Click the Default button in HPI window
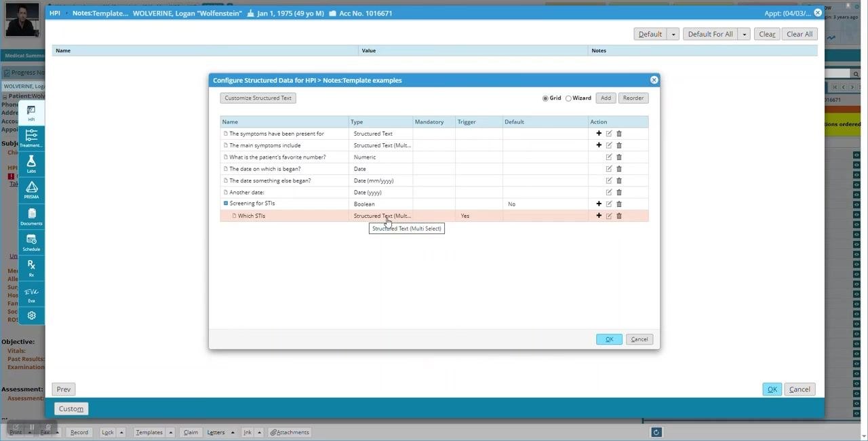The image size is (868, 441). coord(650,34)
